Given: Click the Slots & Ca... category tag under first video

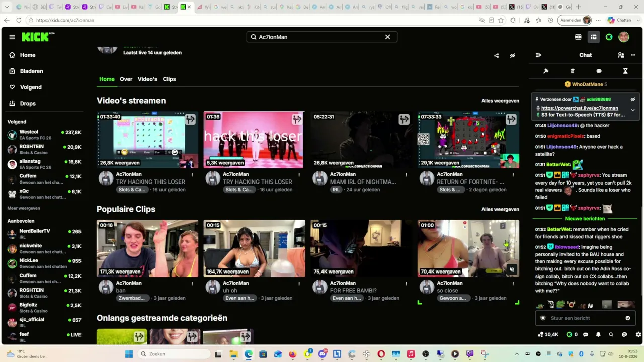Looking at the screenshot, I should point(132,190).
